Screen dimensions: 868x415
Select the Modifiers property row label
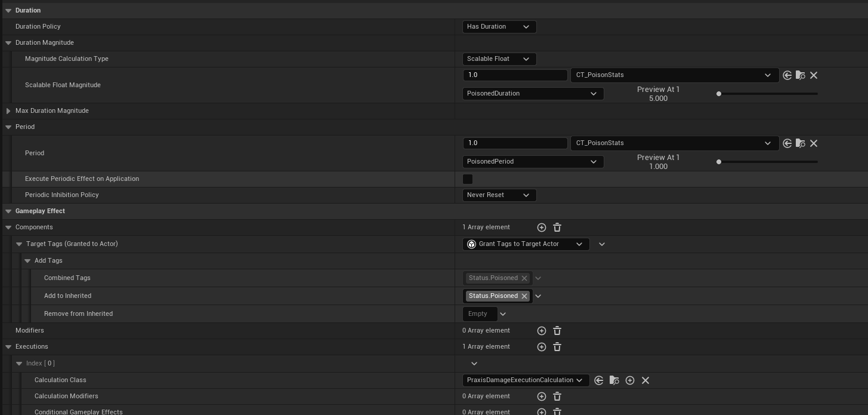tap(30, 331)
